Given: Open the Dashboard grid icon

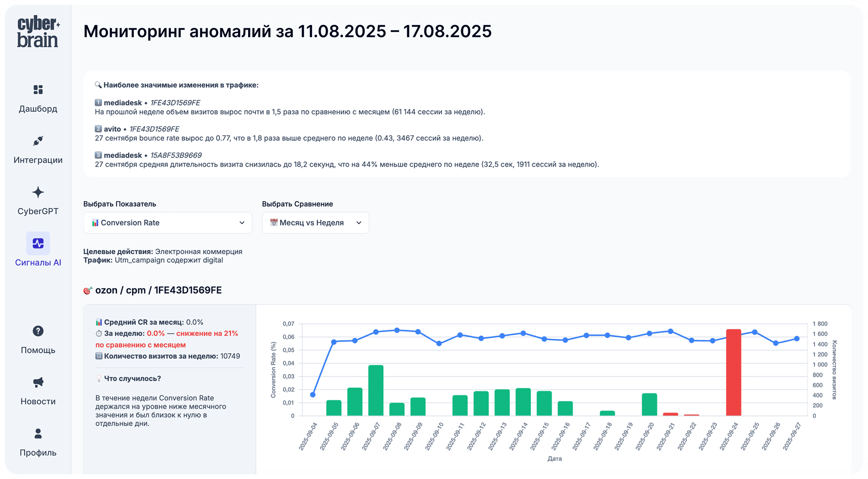Looking at the screenshot, I should click(x=38, y=90).
